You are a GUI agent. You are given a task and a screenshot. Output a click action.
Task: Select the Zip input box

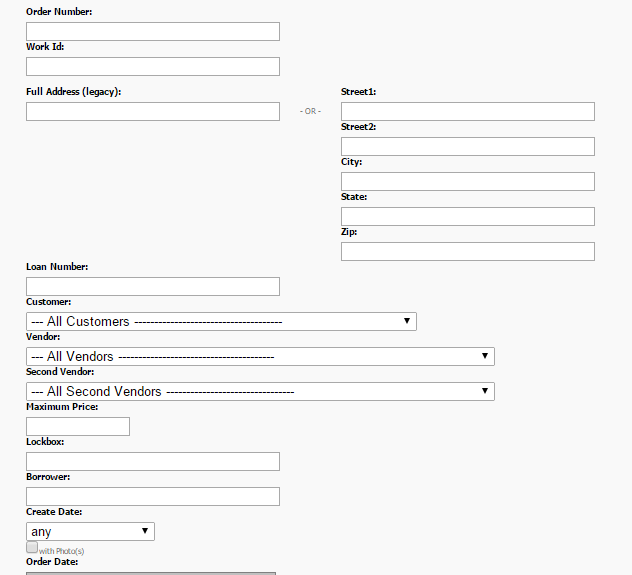click(468, 251)
